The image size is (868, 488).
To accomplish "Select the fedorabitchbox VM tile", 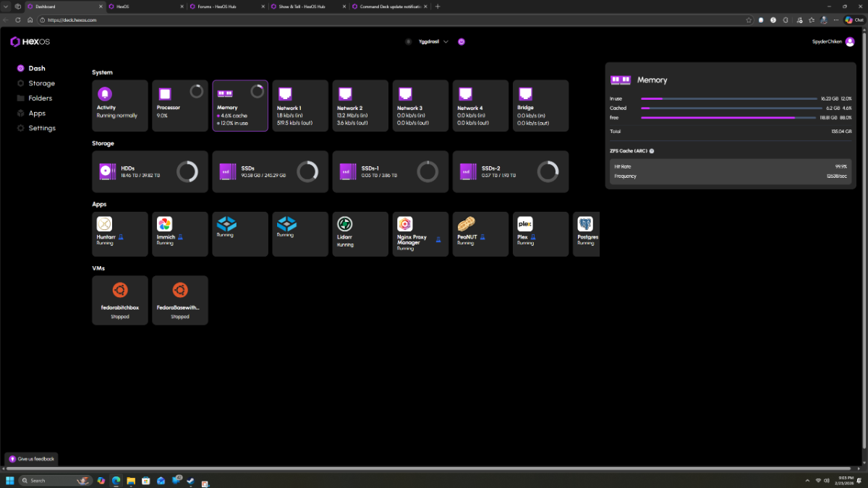I will 120,300.
